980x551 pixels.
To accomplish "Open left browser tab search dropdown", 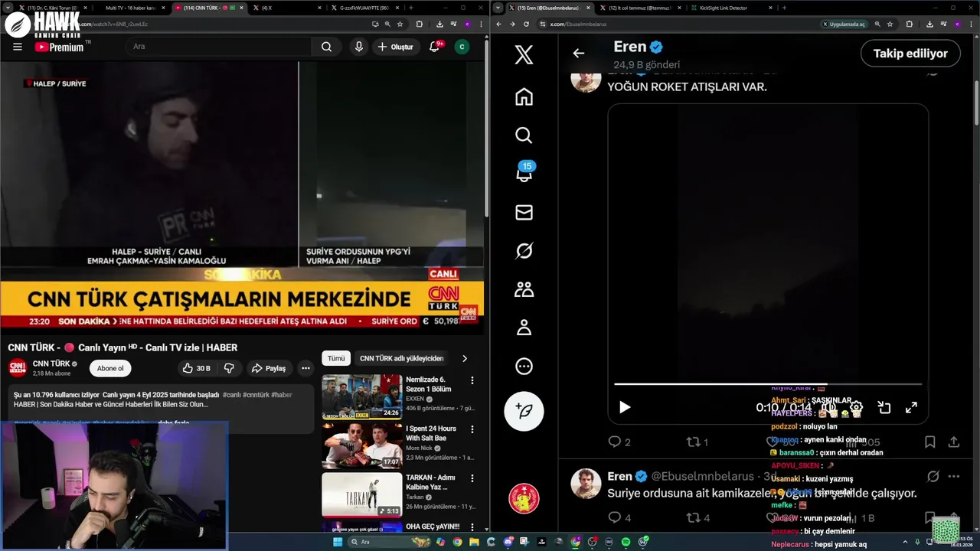I will pyautogui.click(x=8, y=8).
